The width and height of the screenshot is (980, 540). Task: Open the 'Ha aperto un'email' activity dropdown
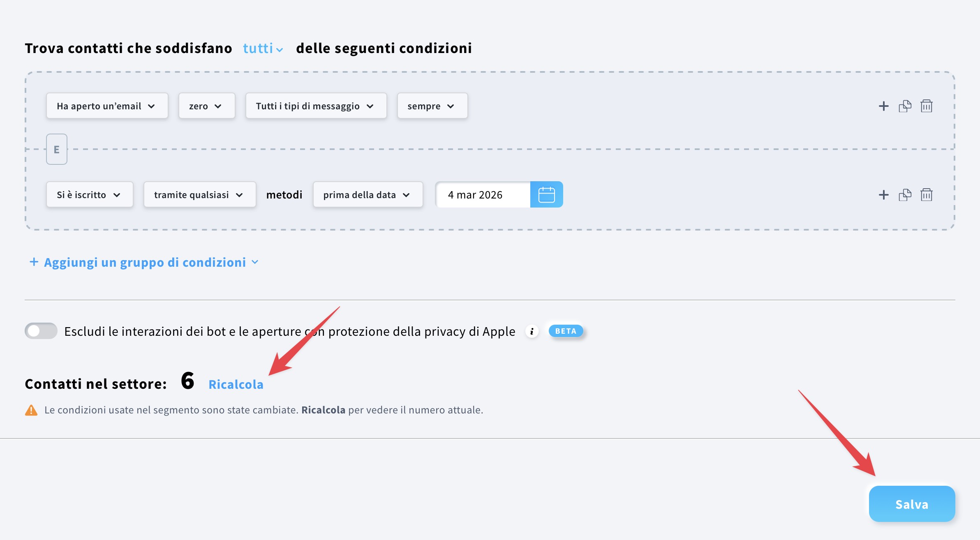(106, 106)
